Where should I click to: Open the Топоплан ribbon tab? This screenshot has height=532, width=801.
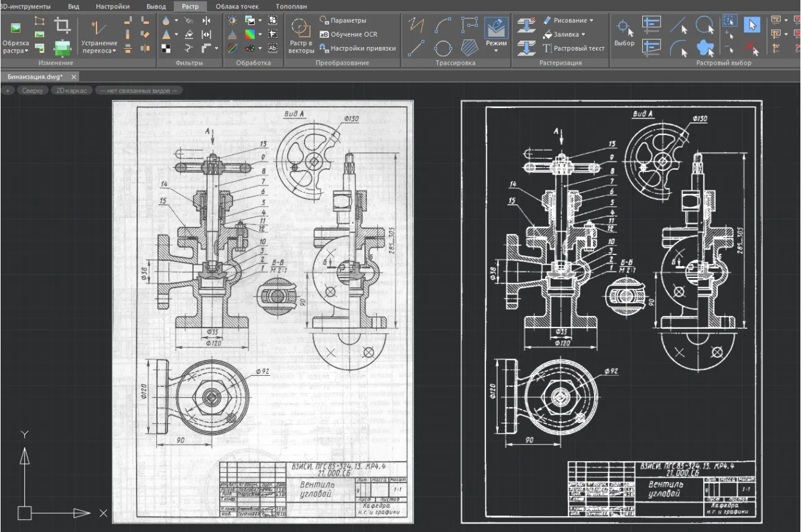tap(291, 6)
